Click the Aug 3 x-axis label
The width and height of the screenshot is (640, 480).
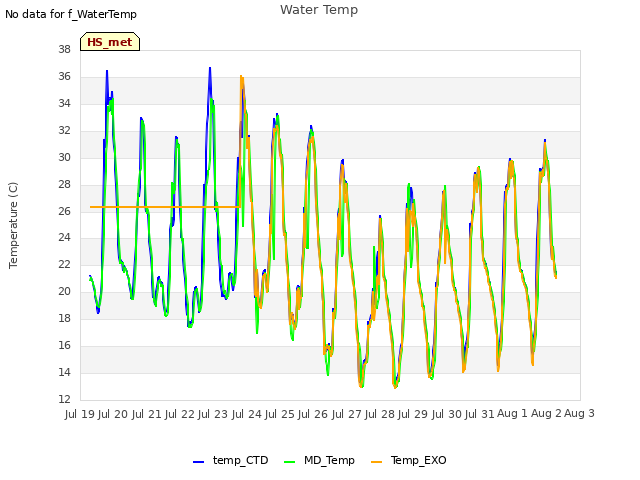coord(579,414)
